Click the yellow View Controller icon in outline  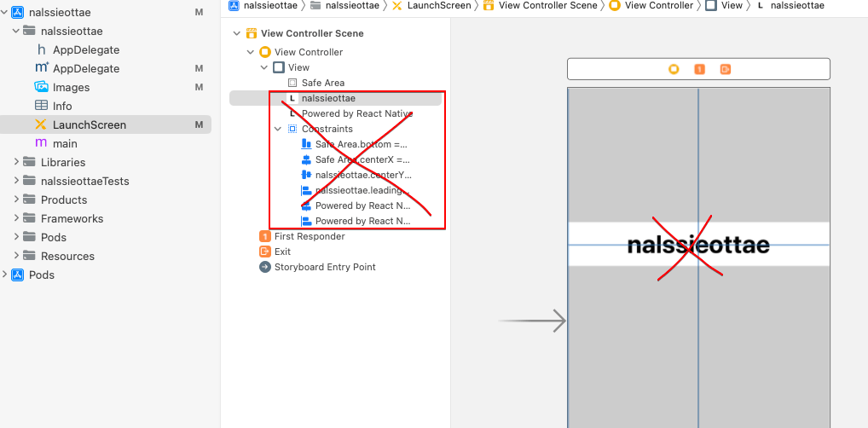265,52
